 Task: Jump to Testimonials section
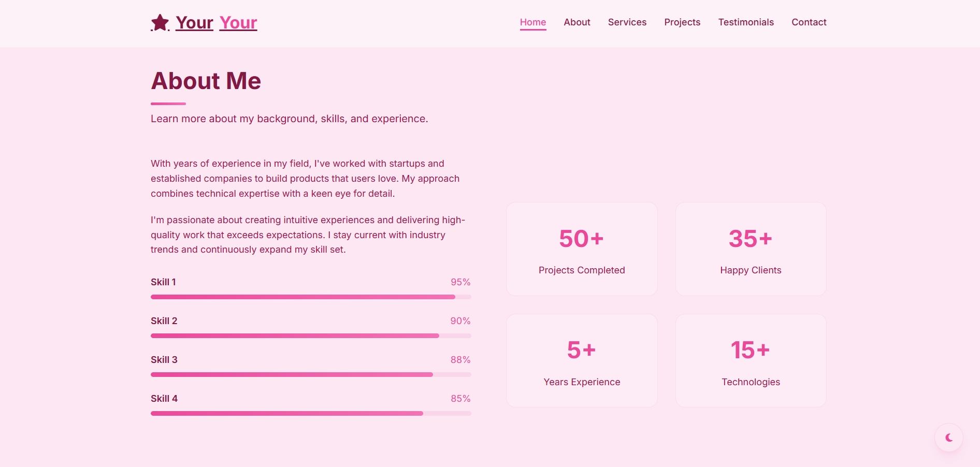[746, 22]
